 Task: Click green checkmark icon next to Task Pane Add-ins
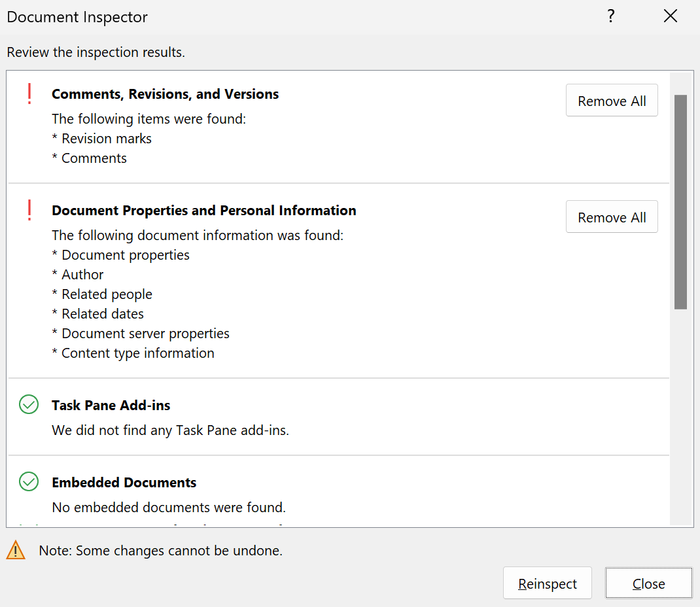click(29, 404)
